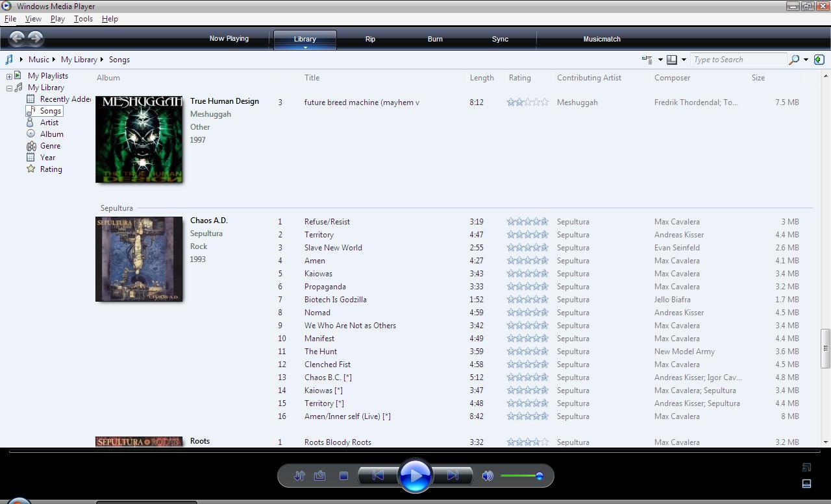Open the Tools menu
This screenshot has height=504, width=831.
tap(83, 19)
